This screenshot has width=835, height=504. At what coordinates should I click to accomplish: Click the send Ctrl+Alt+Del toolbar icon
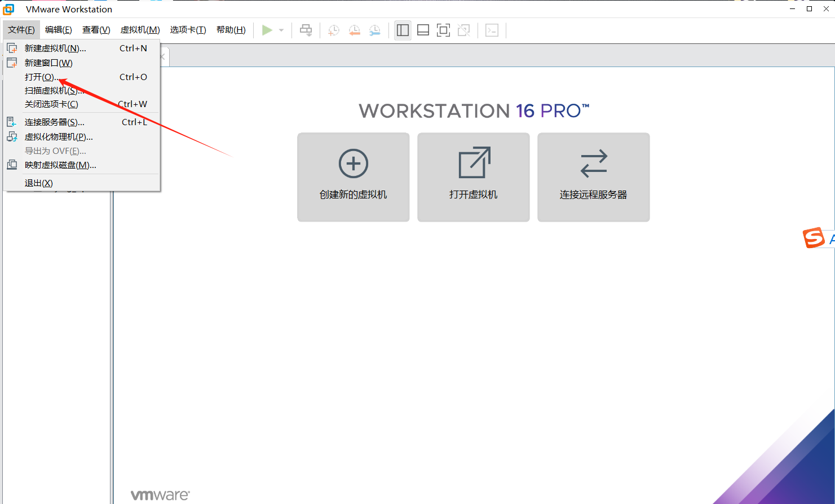(x=306, y=30)
